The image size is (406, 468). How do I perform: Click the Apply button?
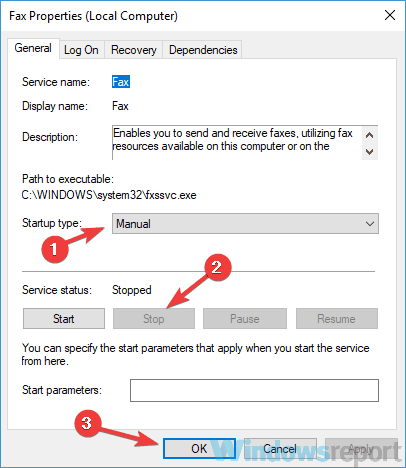[x=361, y=448]
